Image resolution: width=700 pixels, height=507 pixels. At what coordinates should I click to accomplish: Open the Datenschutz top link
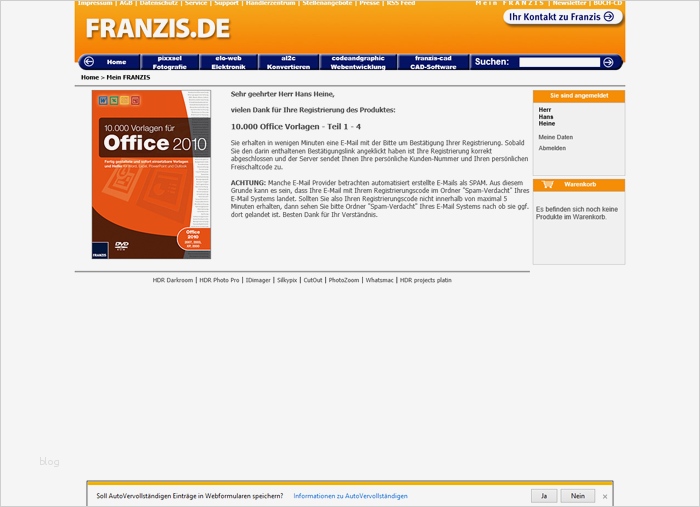point(158,3)
